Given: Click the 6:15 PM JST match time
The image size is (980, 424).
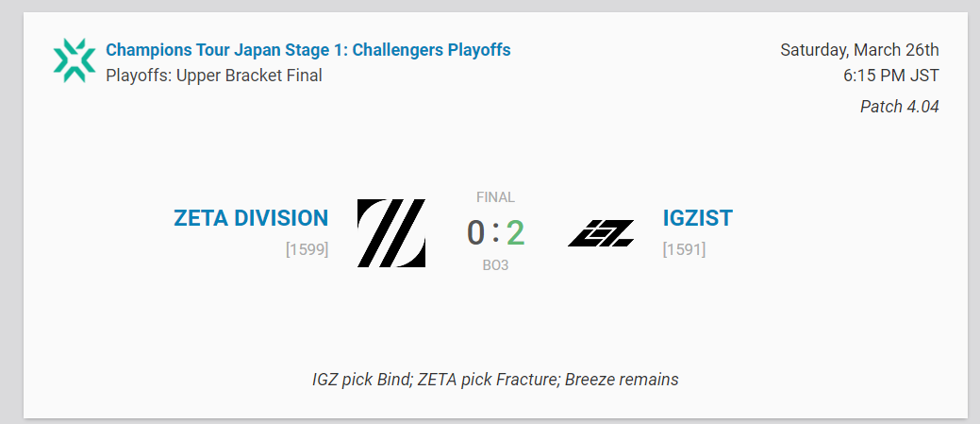Looking at the screenshot, I should click(x=891, y=75).
